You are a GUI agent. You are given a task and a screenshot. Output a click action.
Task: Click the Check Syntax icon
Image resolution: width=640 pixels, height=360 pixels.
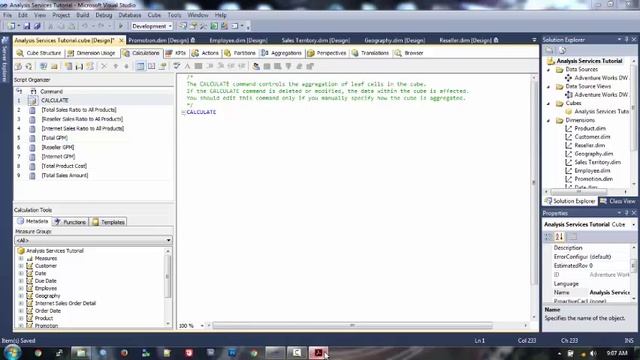(176, 66)
